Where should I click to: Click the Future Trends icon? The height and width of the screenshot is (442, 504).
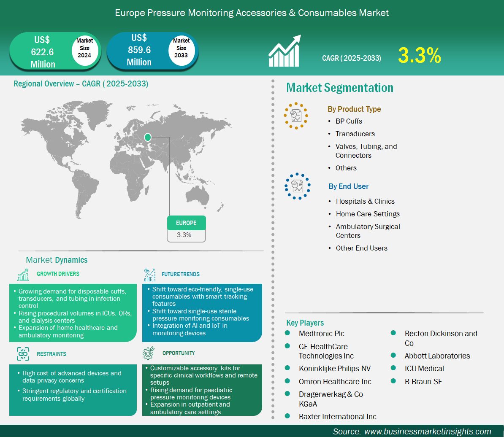pos(149,275)
